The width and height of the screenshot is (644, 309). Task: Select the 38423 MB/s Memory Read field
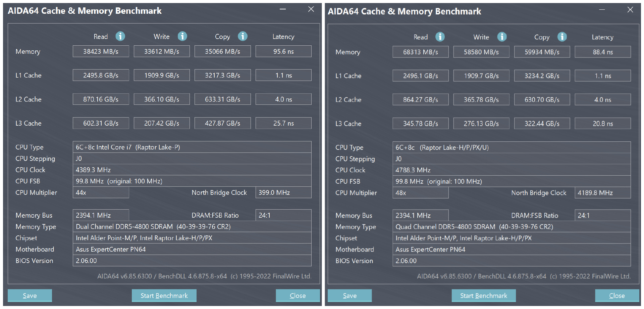pos(101,51)
